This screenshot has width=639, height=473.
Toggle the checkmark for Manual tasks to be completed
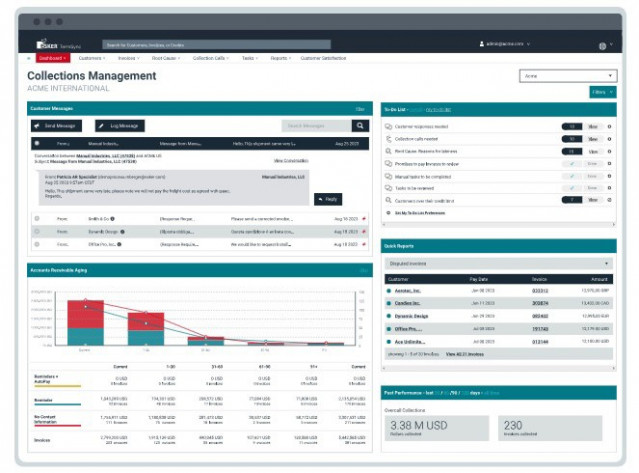(x=572, y=176)
